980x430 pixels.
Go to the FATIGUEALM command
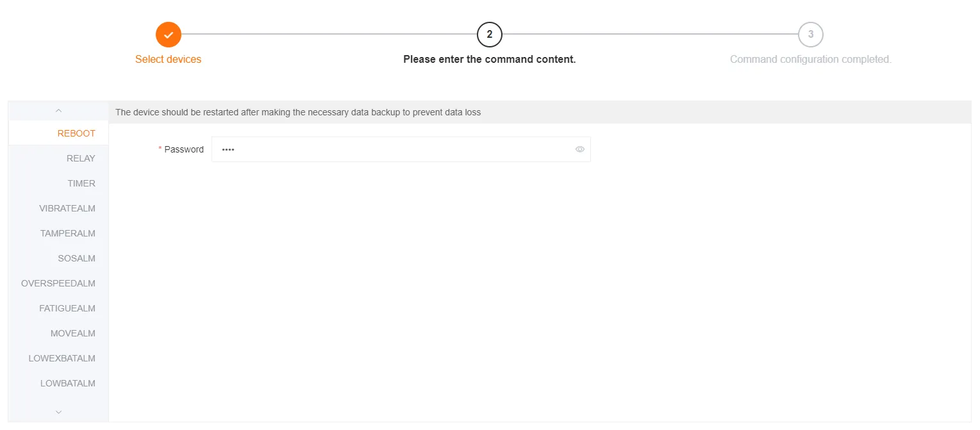(x=67, y=308)
